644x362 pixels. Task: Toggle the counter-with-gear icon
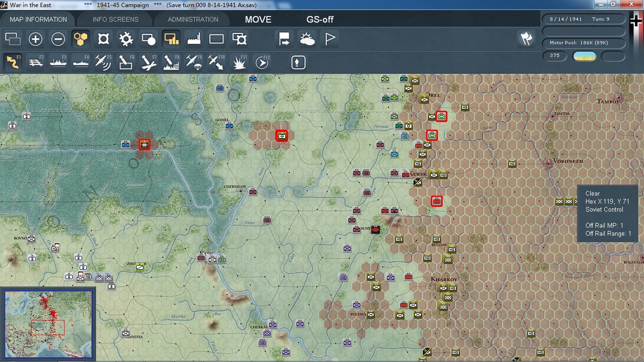(239, 39)
